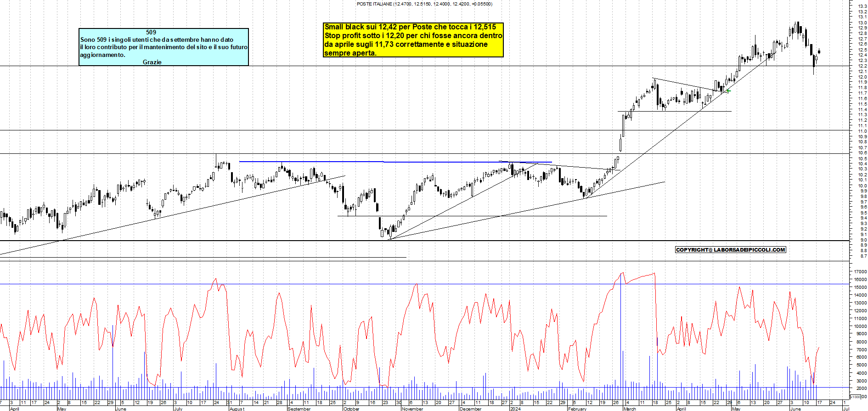
Task: Click the '2024' year label on time axis
Action: click(x=515, y=409)
